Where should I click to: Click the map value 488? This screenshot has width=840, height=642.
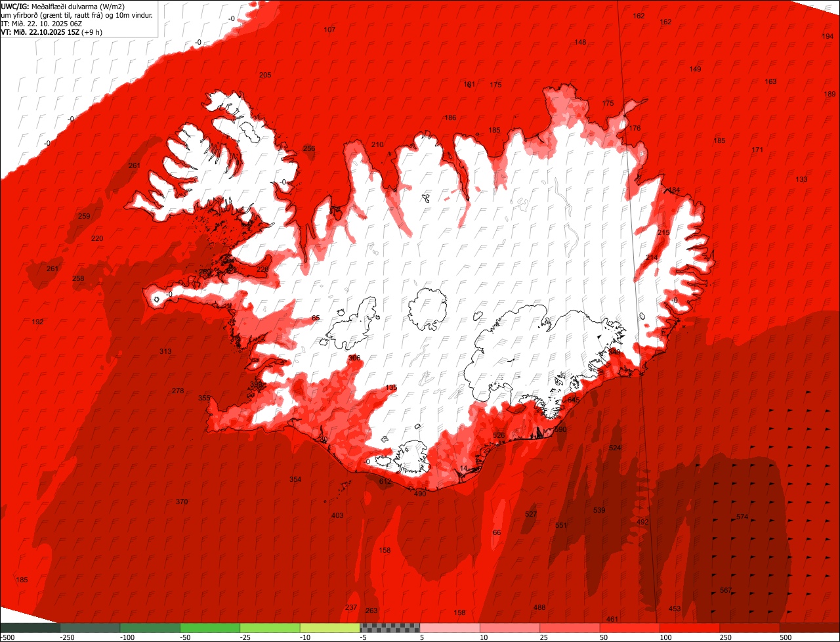pyautogui.click(x=539, y=608)
